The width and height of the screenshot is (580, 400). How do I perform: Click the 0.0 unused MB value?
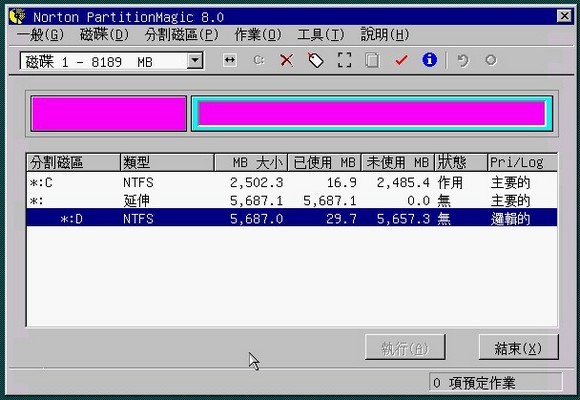[418, 201]
